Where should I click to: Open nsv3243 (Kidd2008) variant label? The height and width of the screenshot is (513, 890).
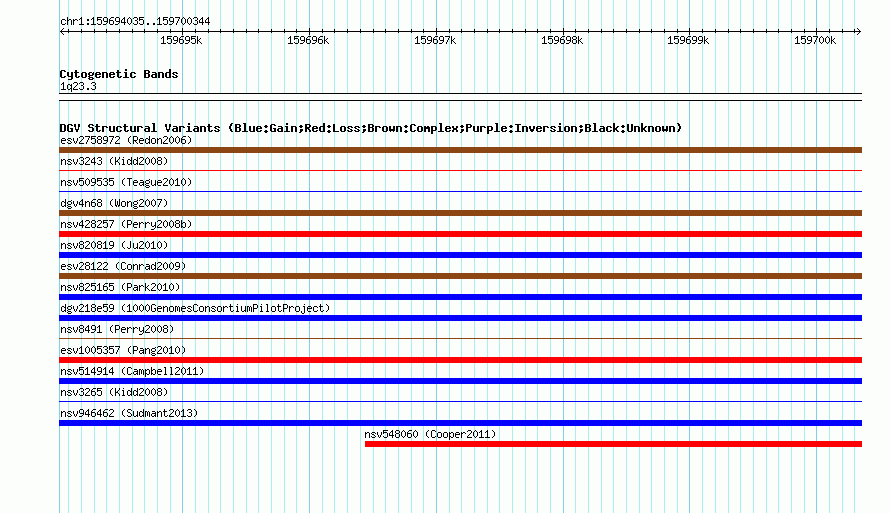[x=114, y=161]
